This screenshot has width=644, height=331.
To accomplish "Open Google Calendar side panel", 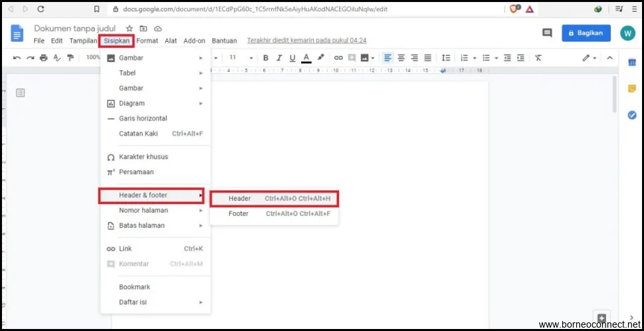I will pyautogui.click(x=632, y=62).
